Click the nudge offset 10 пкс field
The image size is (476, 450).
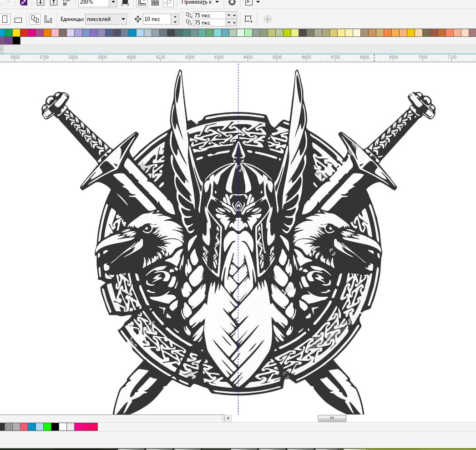[x=157, y=19]
